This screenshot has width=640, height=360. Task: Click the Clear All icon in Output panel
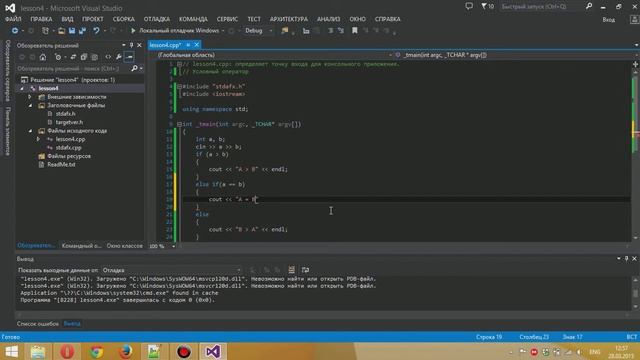coord(291,270)
